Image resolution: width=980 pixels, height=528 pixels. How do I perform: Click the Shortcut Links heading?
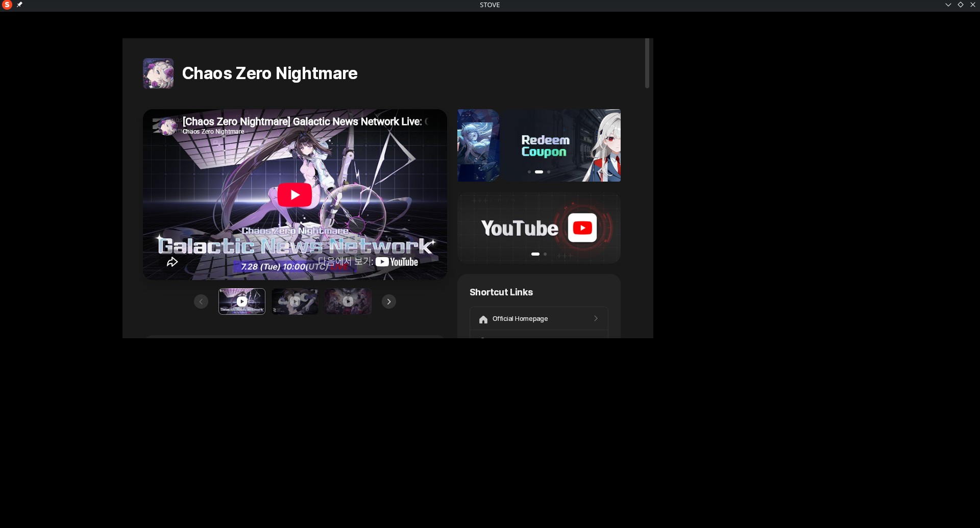pos(501,292)
